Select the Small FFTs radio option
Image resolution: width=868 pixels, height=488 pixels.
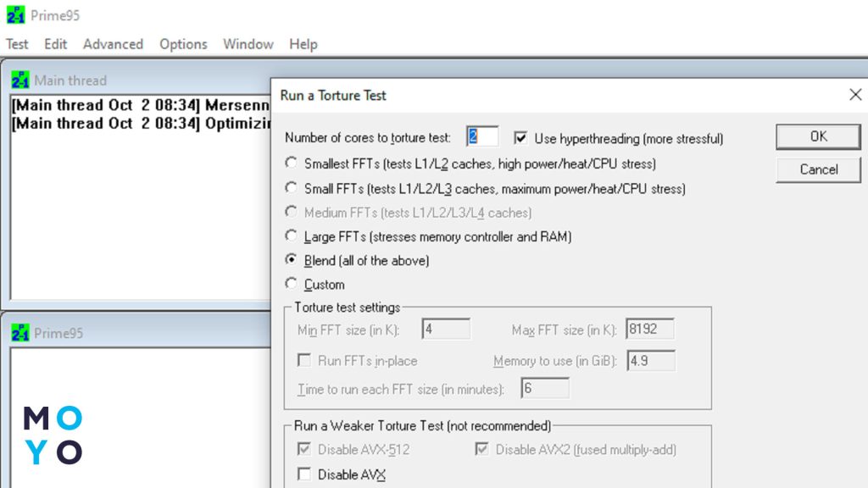point(292,188)
